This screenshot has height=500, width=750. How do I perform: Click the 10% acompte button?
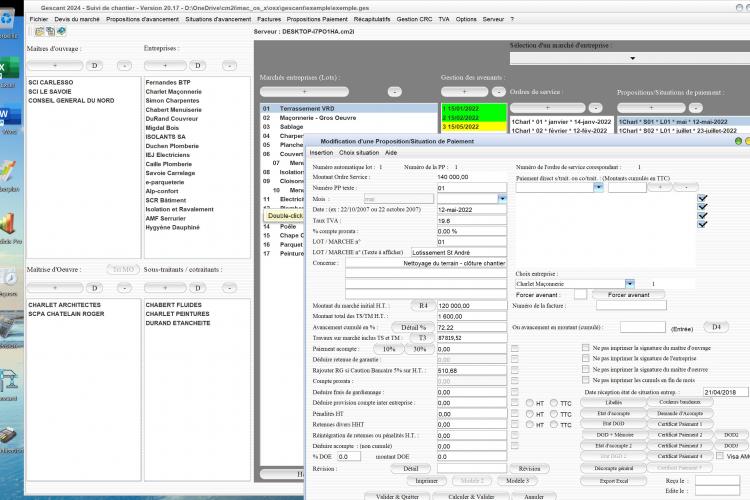389,349
